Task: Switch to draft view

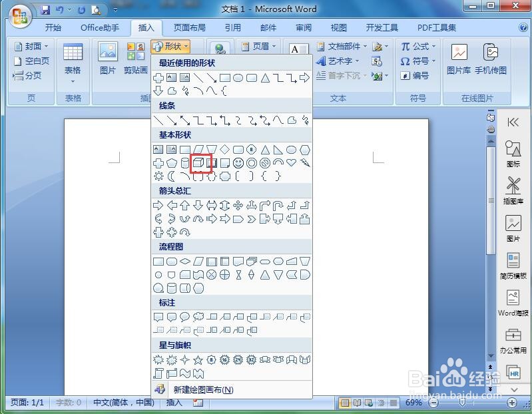Action: [x=394, y=403]
